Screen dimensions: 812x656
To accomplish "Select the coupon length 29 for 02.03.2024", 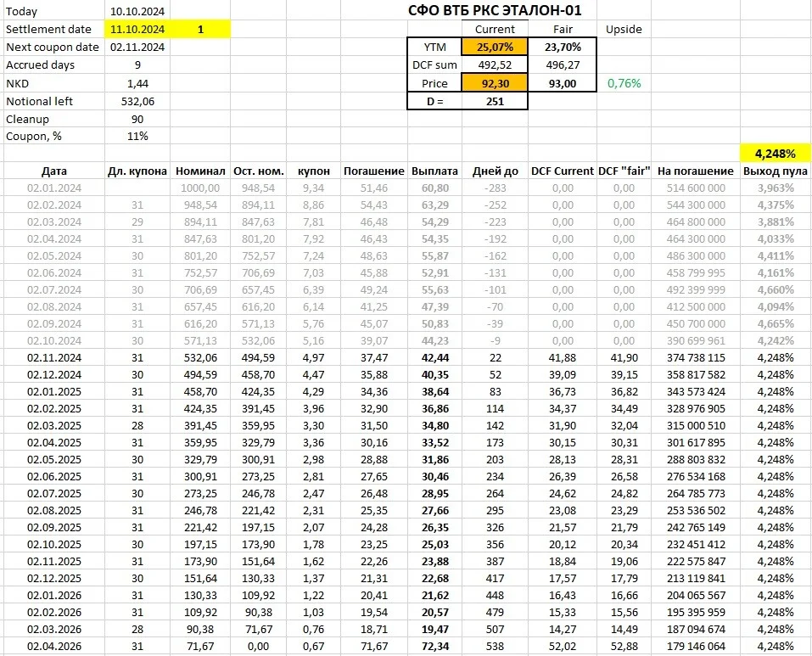I will 137,222.
